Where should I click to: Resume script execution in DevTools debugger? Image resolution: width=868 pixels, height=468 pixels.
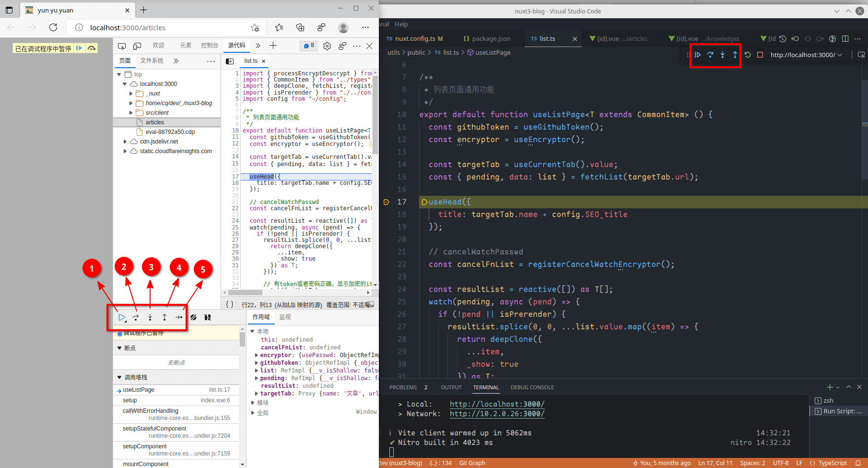click(122, 317)
